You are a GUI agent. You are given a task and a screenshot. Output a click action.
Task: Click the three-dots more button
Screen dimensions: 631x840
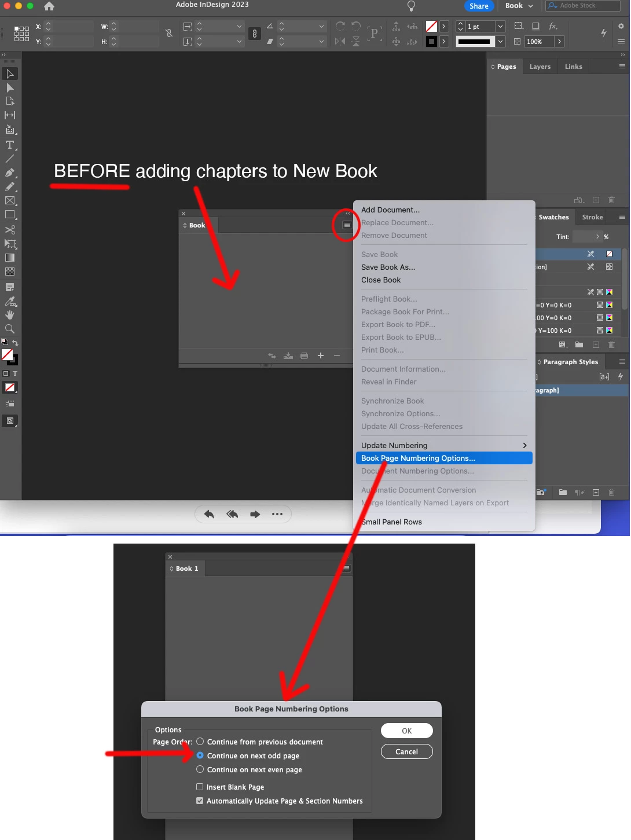(277, 514)
